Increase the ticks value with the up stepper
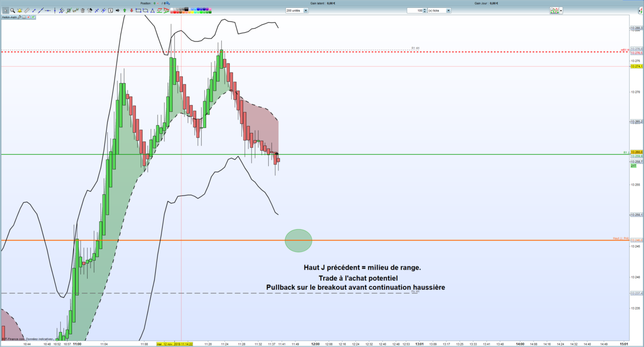Screen dimensions: 644x347 point(425,9)
